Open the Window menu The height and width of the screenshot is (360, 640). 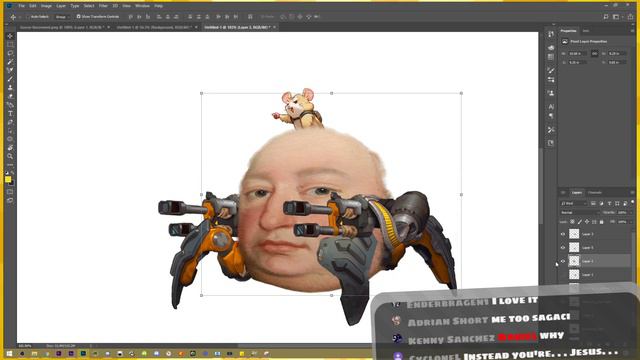pos(142,6)
